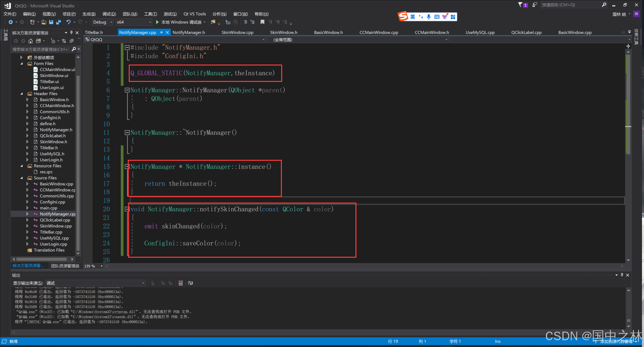Click the clear all output icon
The width and height of the screenshot is (644, 347).
pyautogui.click(x=181, y=283)
